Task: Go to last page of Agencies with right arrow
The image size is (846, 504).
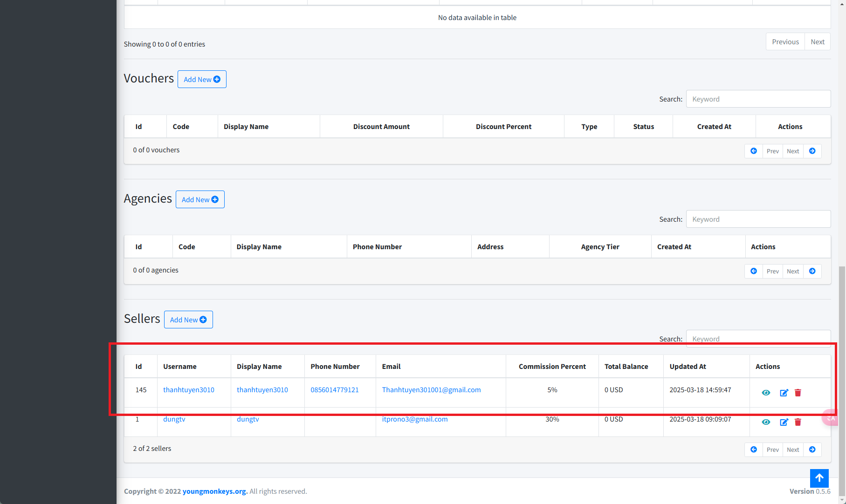Action: (812, 271)
